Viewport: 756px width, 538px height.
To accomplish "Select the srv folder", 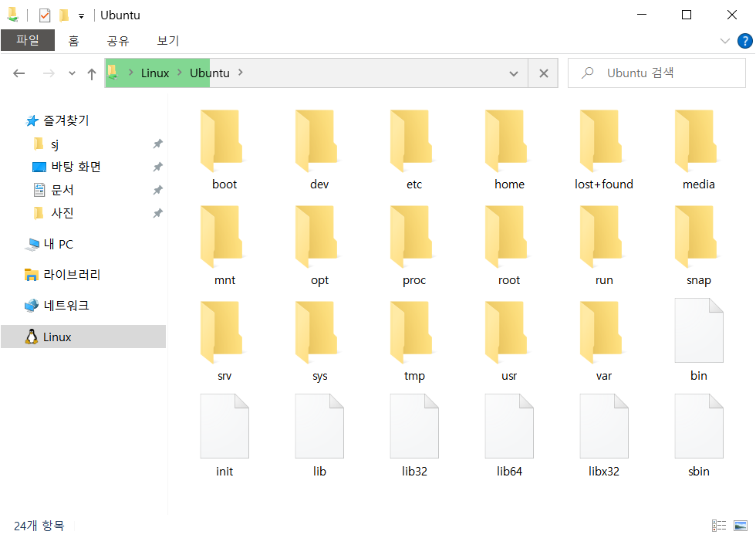I will (224, 340).
